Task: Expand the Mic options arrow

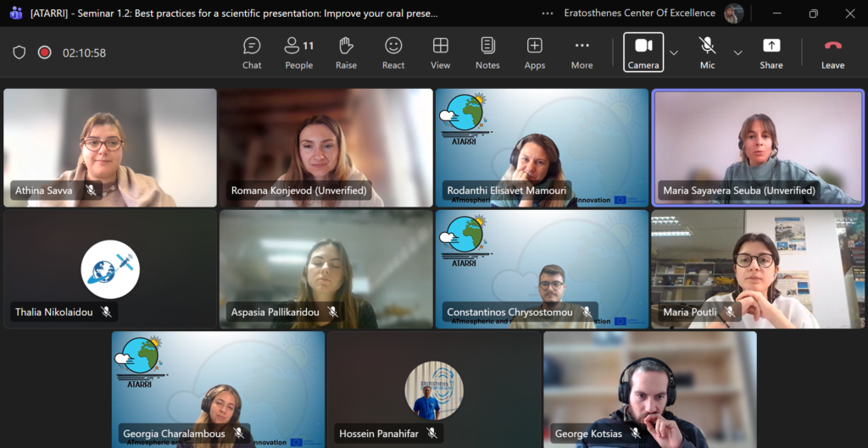Action: [x=737, y=53]
